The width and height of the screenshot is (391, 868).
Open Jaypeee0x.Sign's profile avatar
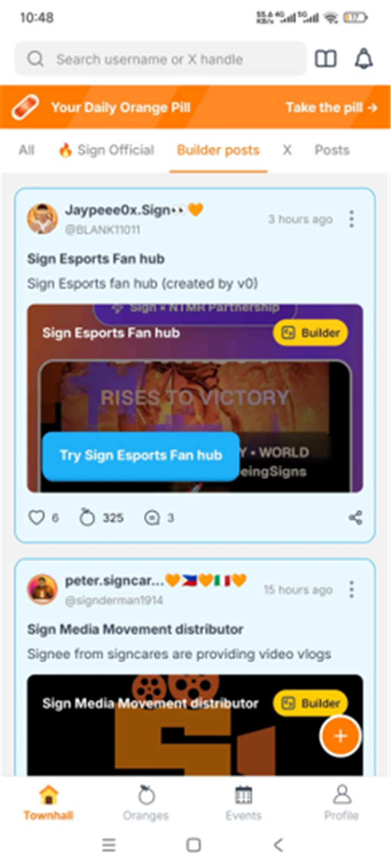(42, 219)
